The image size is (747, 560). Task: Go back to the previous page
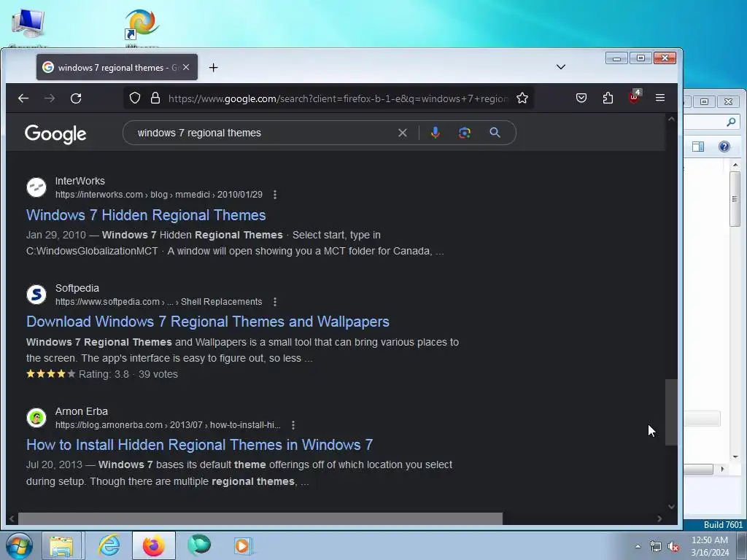23,98
